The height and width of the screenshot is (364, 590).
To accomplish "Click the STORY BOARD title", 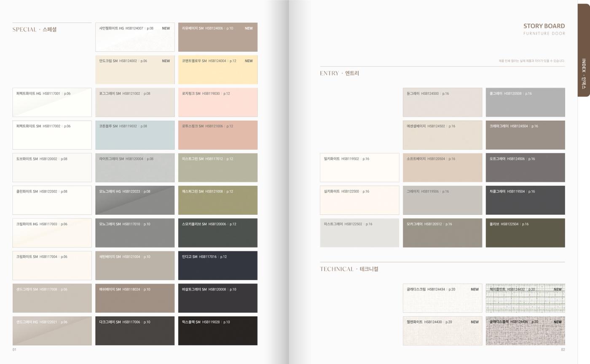I will (544, 26).
